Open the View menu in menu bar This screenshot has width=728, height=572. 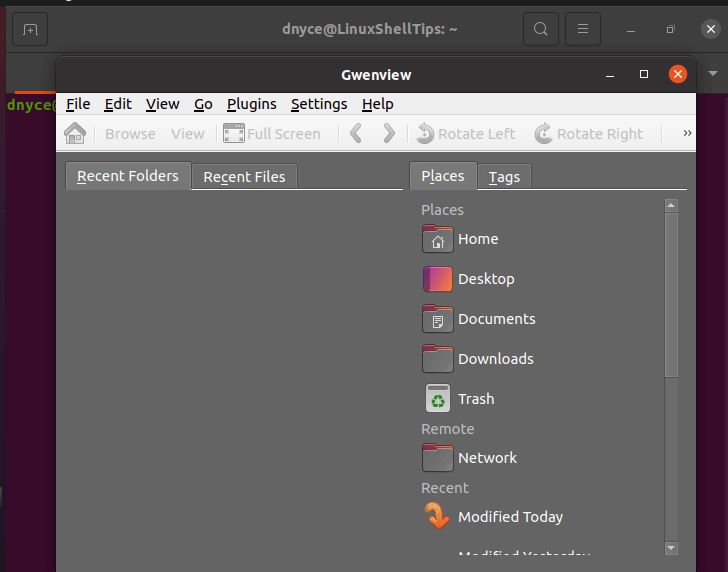pos(162,104)
